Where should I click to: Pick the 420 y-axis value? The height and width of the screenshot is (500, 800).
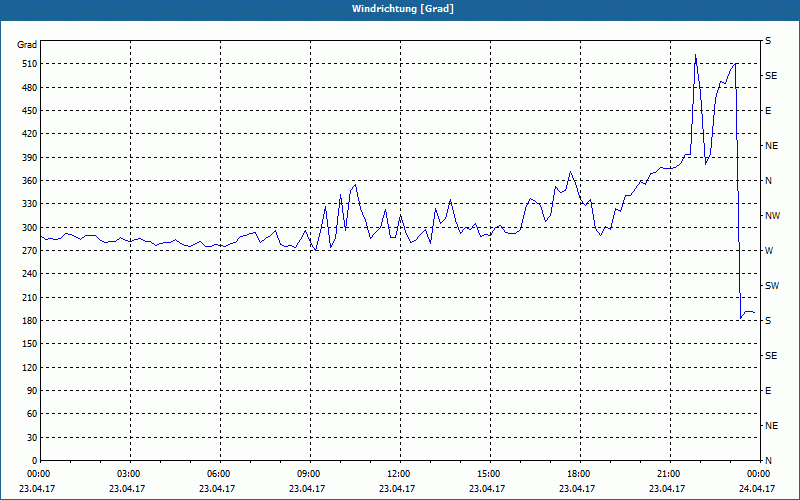(29, 134)
